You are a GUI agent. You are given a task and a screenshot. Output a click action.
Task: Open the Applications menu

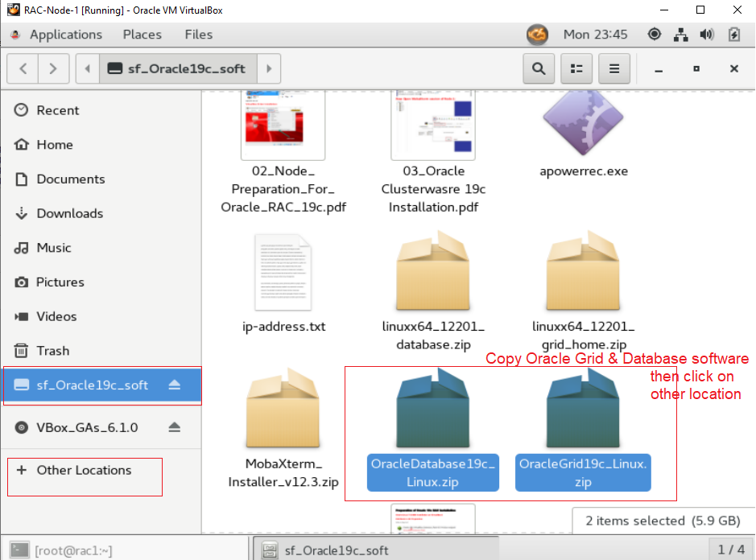(65, 35)
